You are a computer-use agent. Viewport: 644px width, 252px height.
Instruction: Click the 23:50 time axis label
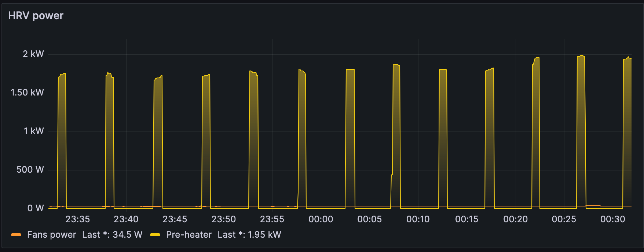(x=224, y=219)
